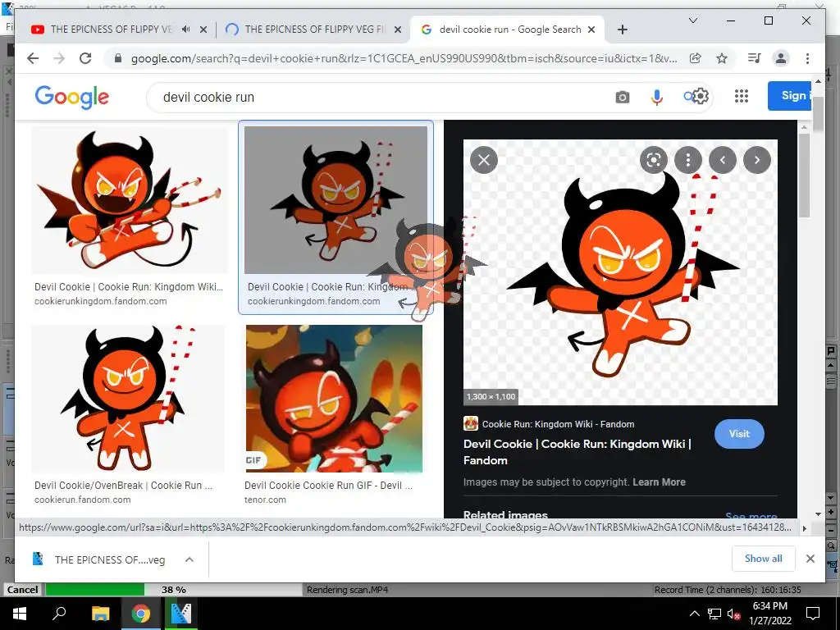Image resolution: width=840 pixels, height=630 pixels.
Task: Close the image preview panel with X
Action: [484, 160]
